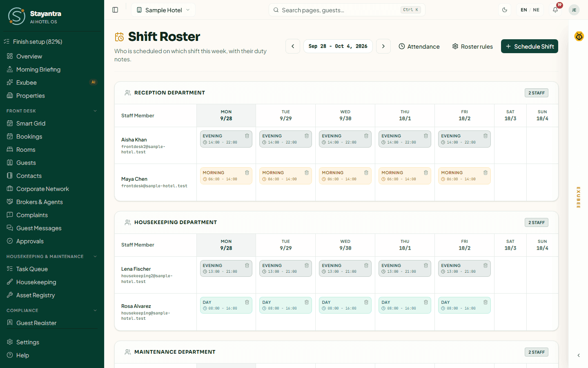Image resolution: width=588 pixels, height=368 pixels.
Task: Open the Sep 28 - Oct 4 date picker
Action: [x=338, y=46]
